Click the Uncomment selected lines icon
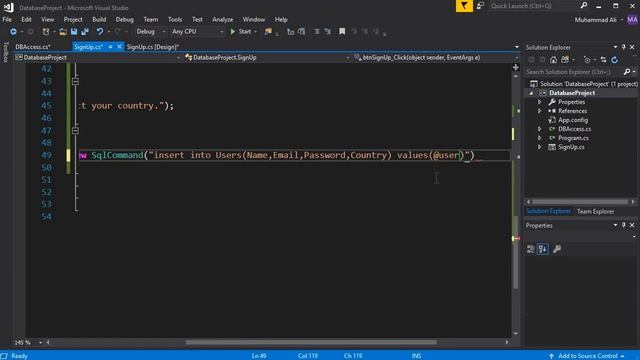 click(x=302, y=31)
